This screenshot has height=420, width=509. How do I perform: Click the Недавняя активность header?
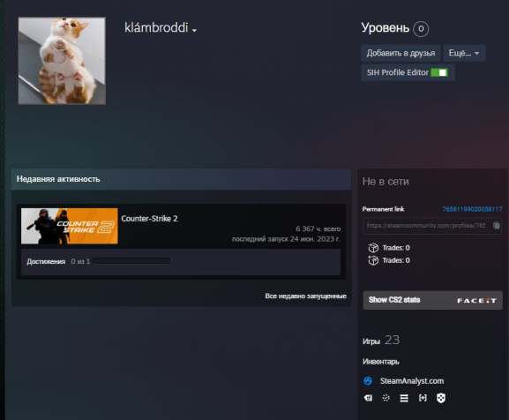181,179
